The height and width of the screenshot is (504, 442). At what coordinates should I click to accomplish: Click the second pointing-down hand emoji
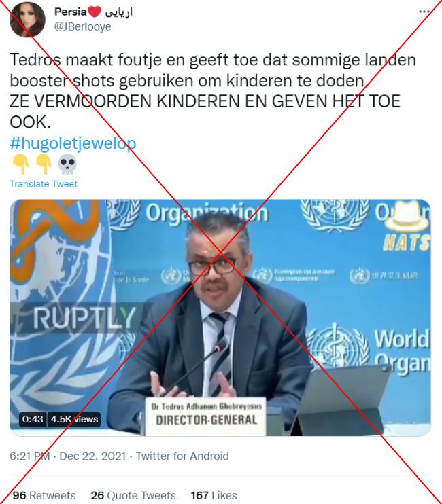pos(44,164)
